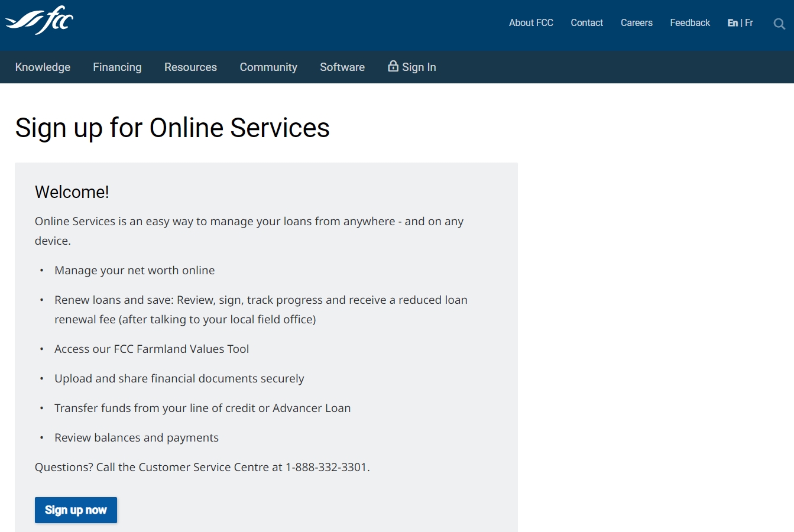Open the About FCC page

(530, 22)
